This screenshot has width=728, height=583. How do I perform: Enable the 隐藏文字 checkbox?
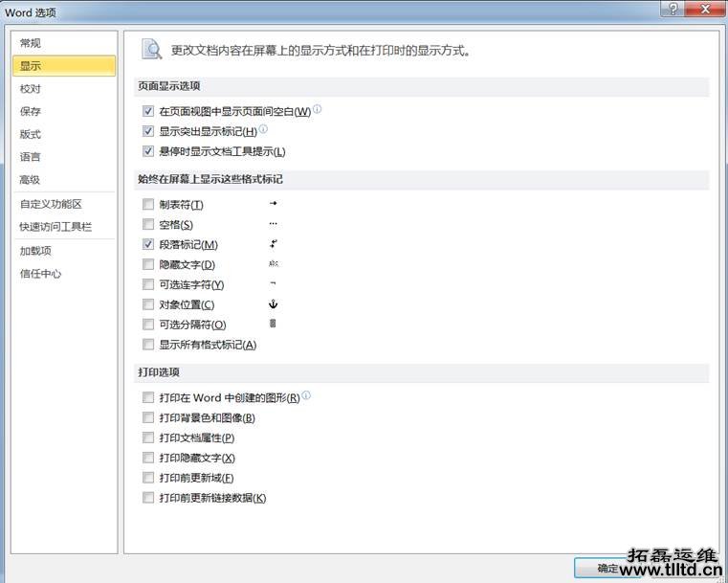pos(148,265)
